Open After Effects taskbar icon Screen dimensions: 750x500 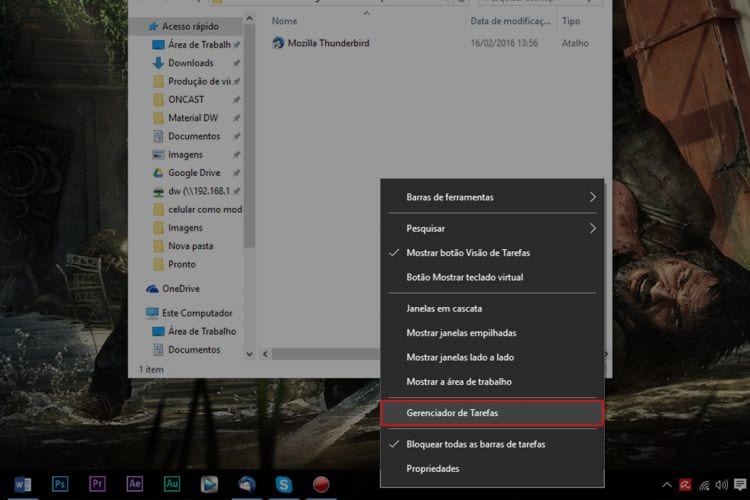[x=134, y=484]
